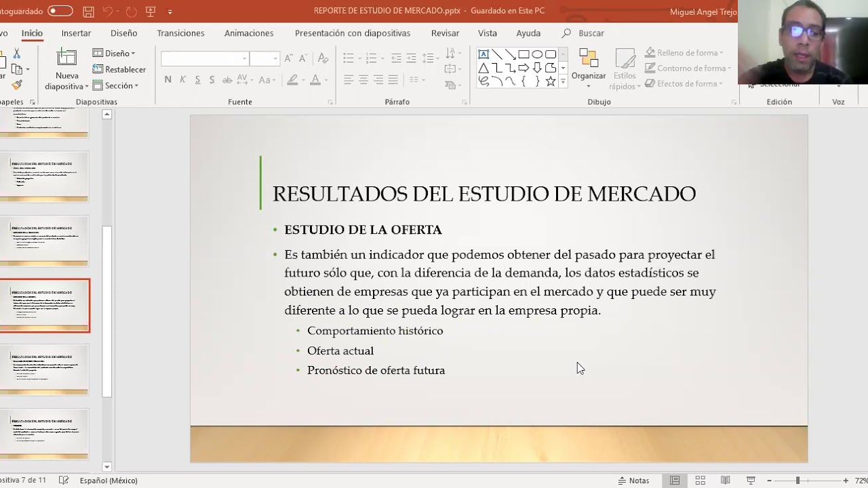
Task: Open the Diseño layout dropdown
Action: (114, 53)
